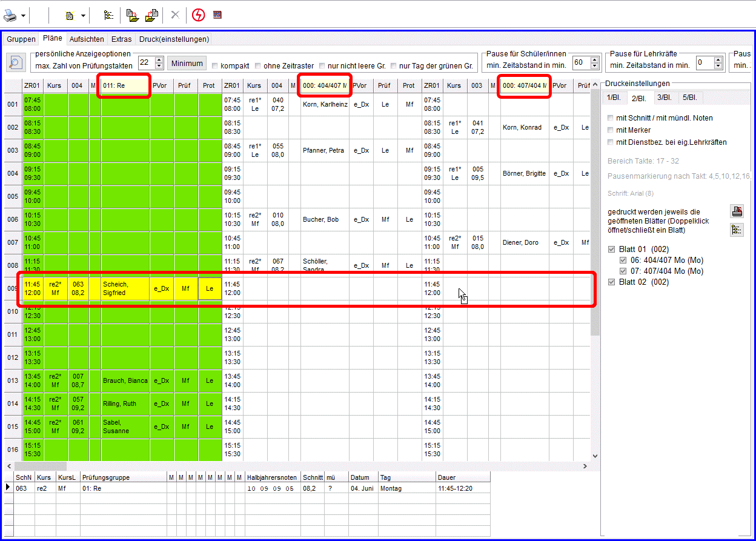Open the 3/Bl. tab in Druckeinstellungen
This screenshot has height=541, width=756.
665,98
